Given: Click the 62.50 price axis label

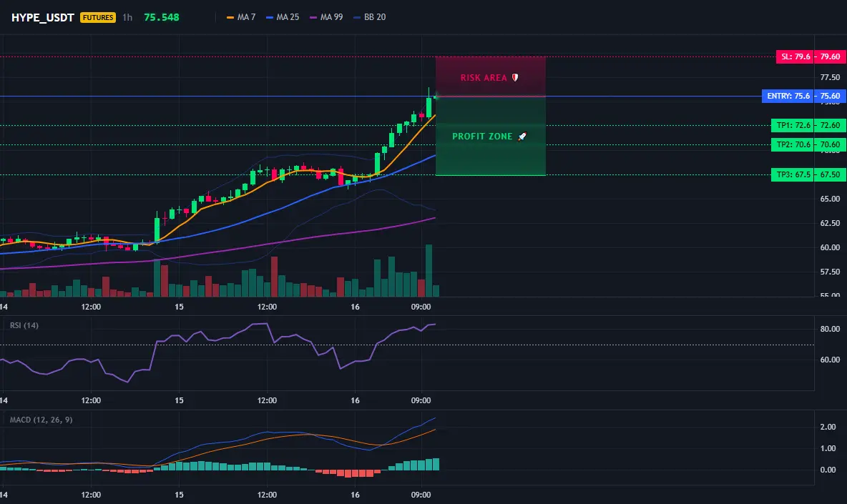Looking at the screenshot, I should (x=830, y=223).
